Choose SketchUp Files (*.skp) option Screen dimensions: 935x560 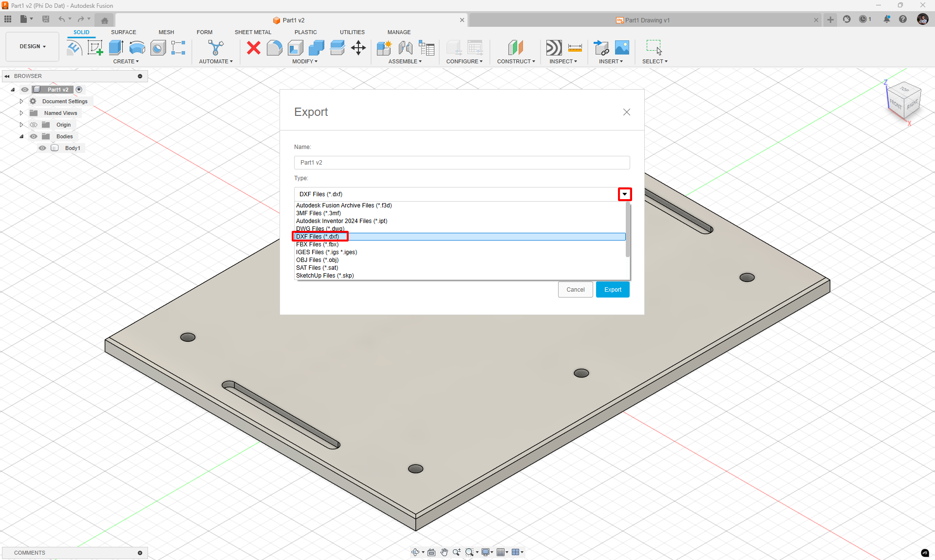click(460, 276)
